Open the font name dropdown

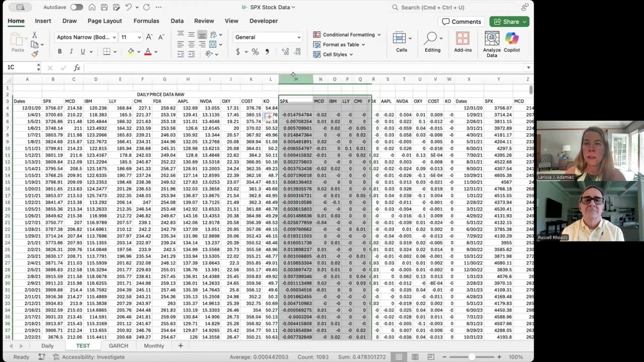click(x=114, y=37)
